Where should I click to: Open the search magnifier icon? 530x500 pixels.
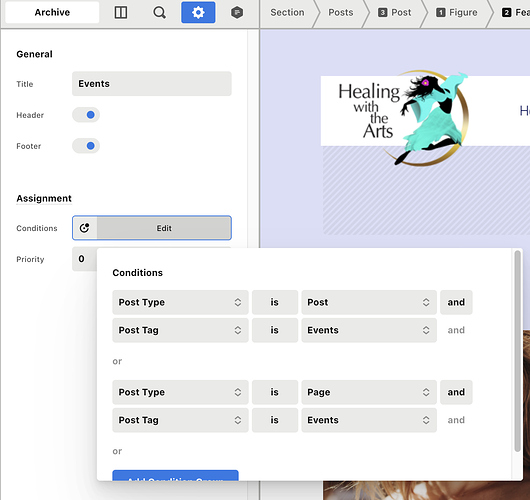click(x=159, y=13)
